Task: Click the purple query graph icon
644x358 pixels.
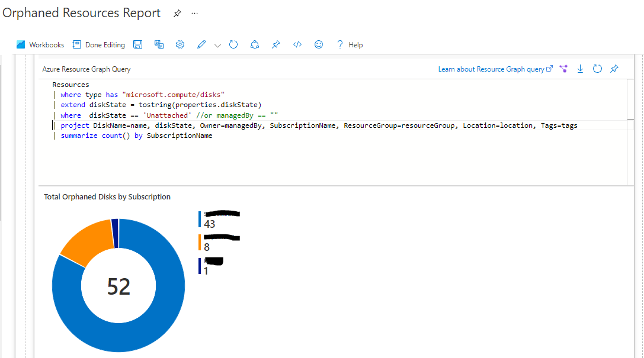Action: tap(563, 69)
